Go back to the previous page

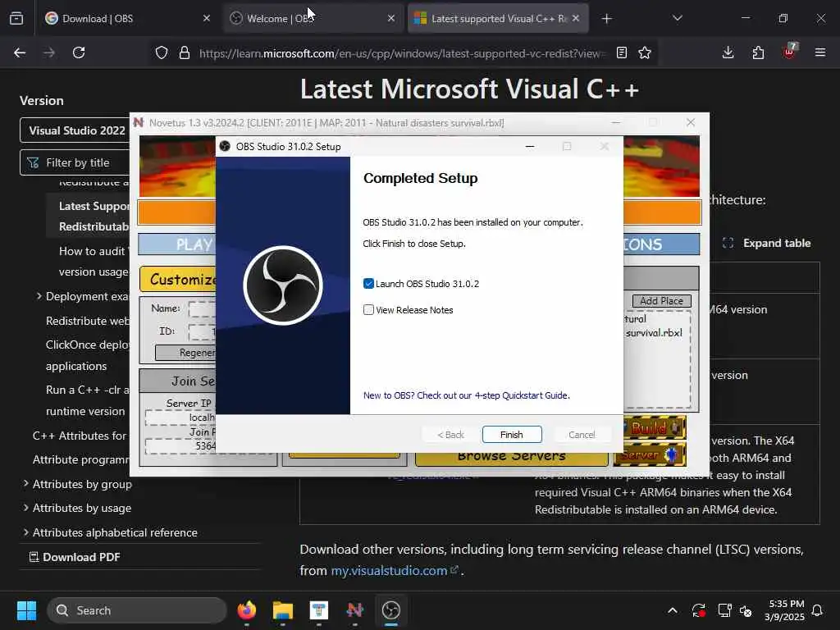click(20, 52)
